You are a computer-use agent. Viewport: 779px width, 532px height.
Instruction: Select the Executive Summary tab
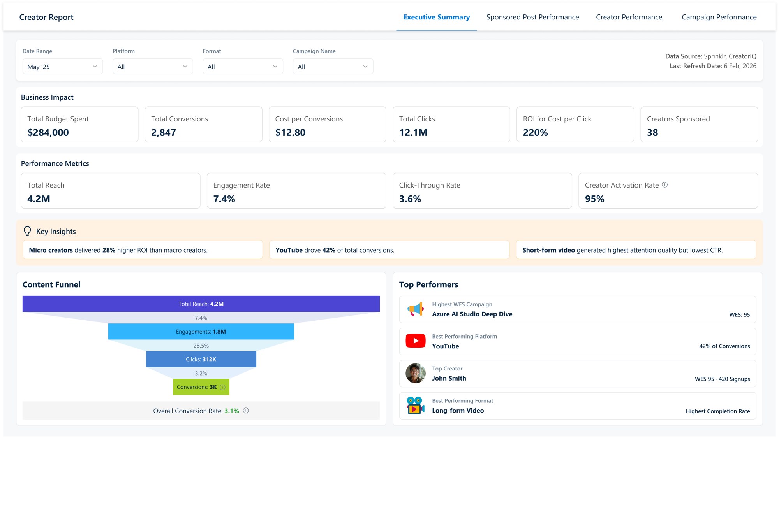(x=436, y=17)
